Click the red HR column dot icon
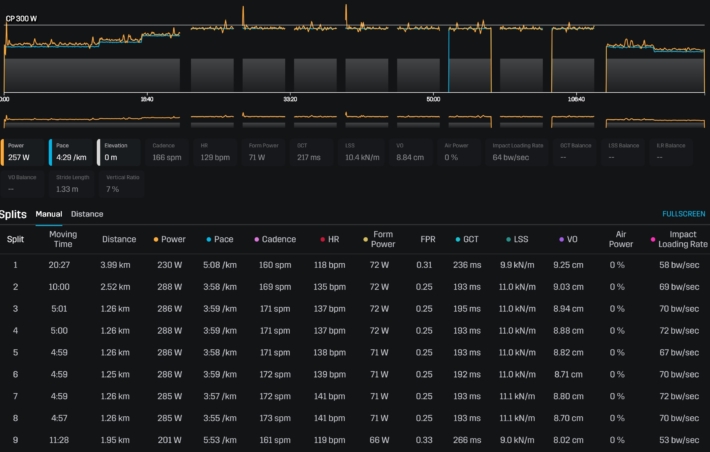710x452 pixels. [321, 240]
